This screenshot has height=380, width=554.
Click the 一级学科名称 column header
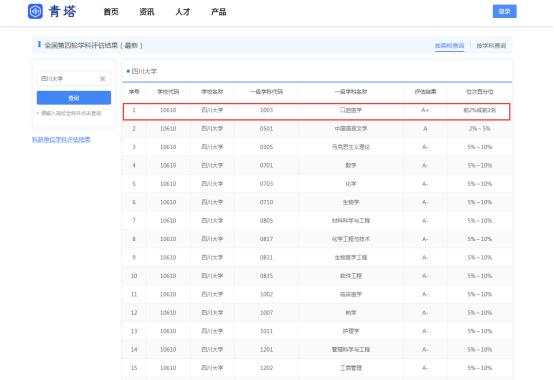[x=350, y=92]
